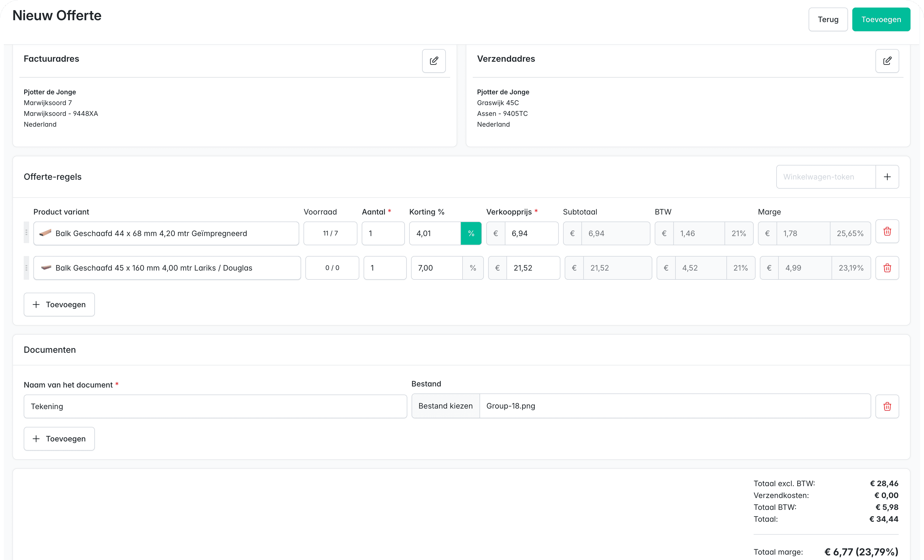924x560 pixels.
Task: Click Totaal amount € 34,44
Action: point(884,519)
